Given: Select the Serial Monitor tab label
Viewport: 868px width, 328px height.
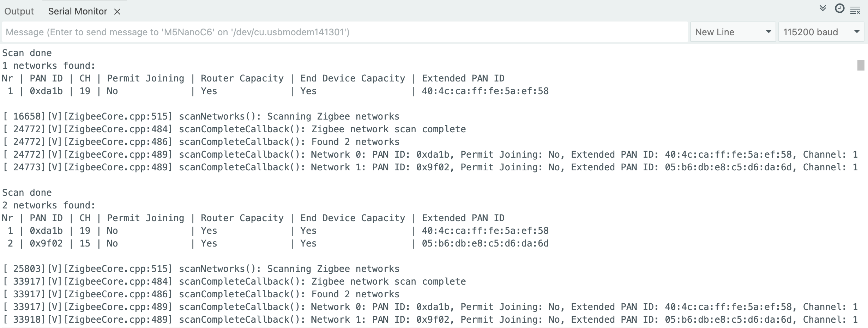Looking at the screenshot, I should pyautogui.click(x=77, y=11).
